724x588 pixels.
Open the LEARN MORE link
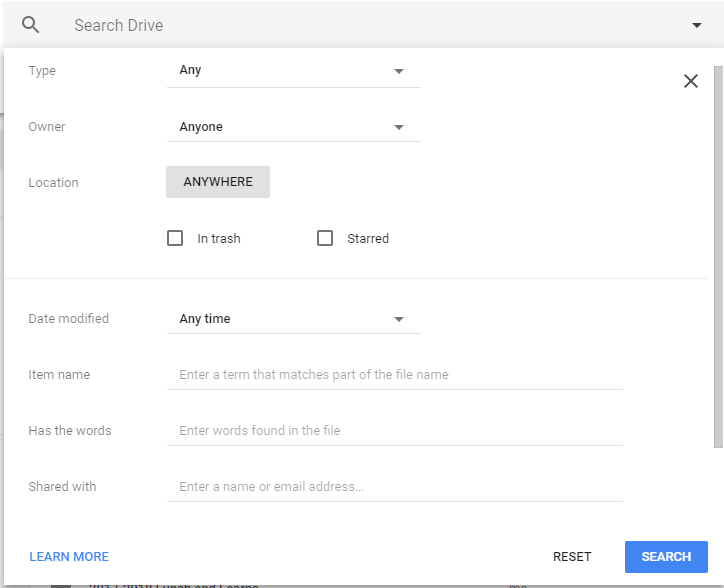(69, 557)
